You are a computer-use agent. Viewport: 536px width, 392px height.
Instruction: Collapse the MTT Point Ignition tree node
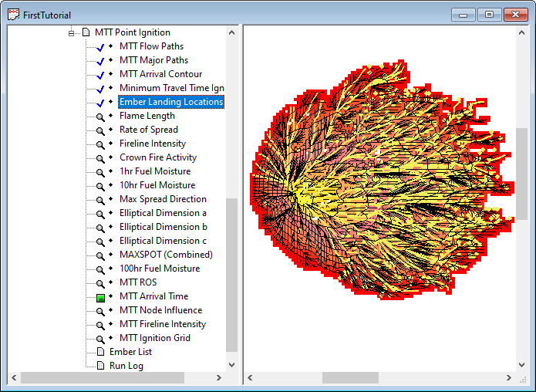[x=72, y=33]
